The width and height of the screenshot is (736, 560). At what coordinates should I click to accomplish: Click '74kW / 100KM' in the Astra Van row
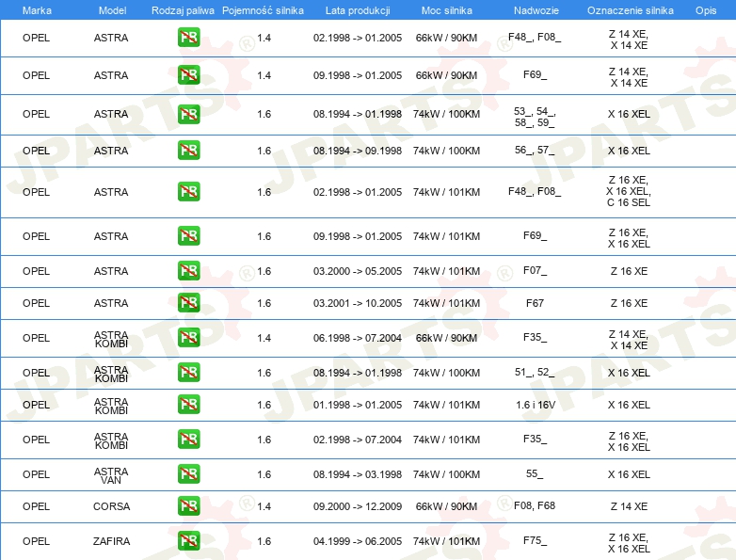(446, 474)
